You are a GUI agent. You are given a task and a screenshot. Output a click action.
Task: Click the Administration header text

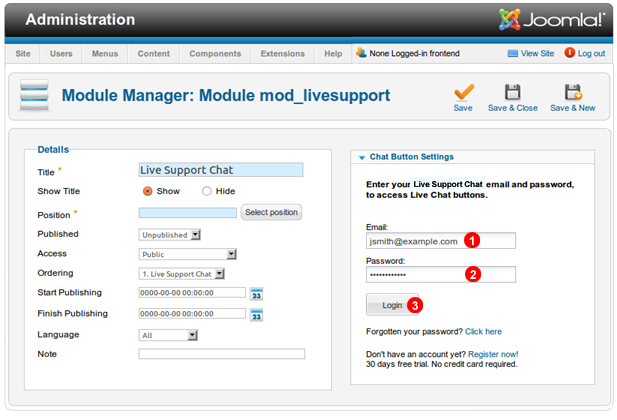80,19
